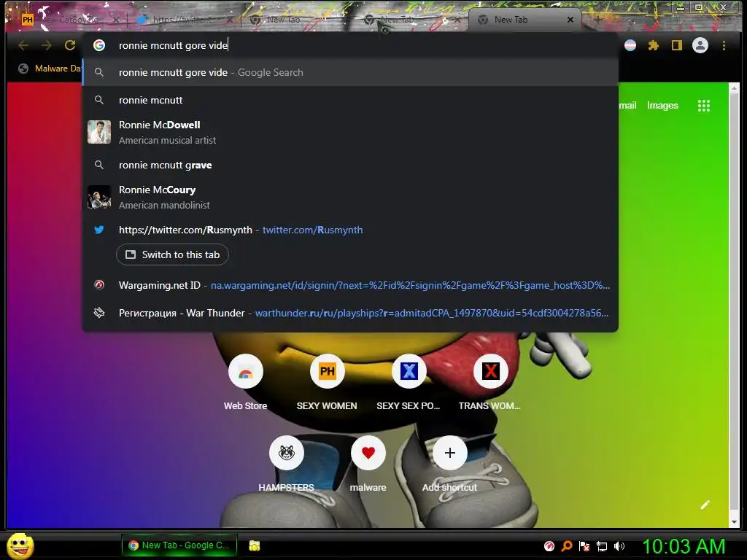Open the twitter.com/Rusmynth suggestion
747x560 pixels.
350,230
